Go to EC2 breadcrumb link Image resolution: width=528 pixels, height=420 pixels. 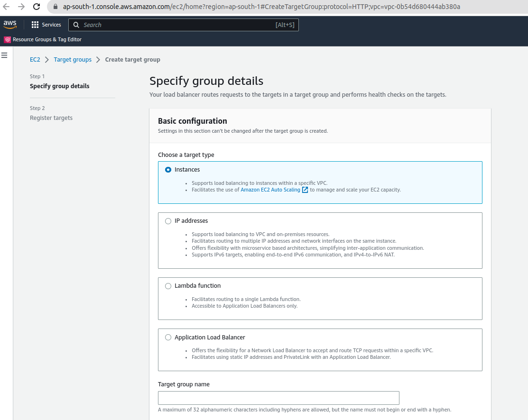point(35,60)
